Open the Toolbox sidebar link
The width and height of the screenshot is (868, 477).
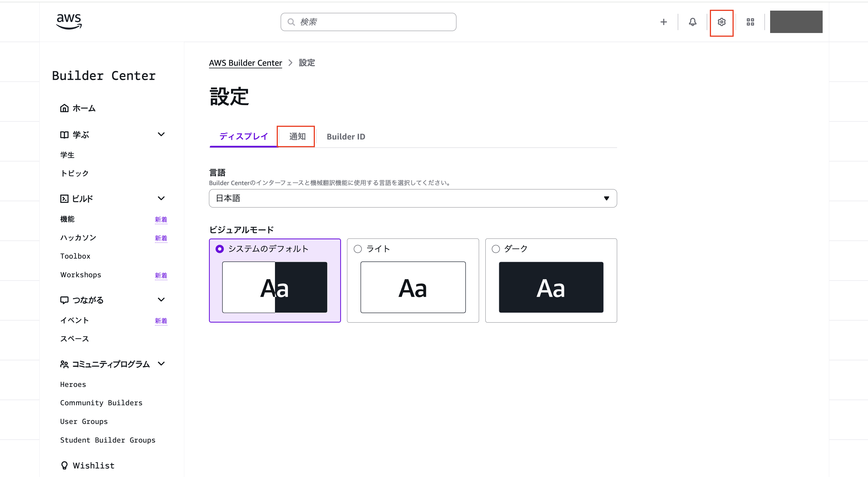pos(75,256)
